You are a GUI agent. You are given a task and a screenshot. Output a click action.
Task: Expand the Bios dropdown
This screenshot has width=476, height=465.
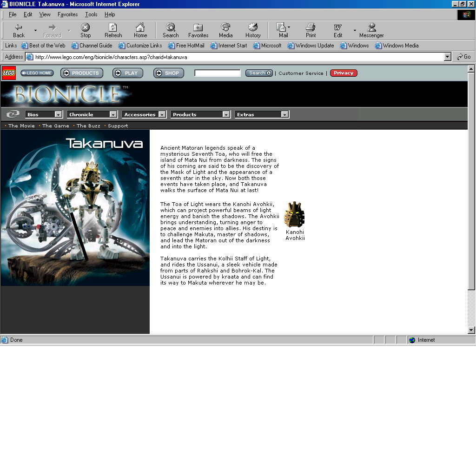pos(58,114)
